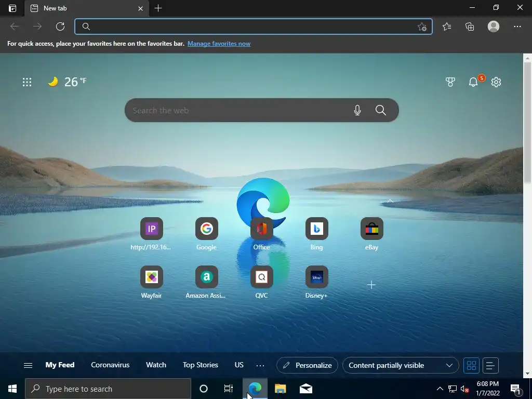Screen dimensions: 532x399
Task: Open the Google quick link tile
Action: tap(206, 234)
